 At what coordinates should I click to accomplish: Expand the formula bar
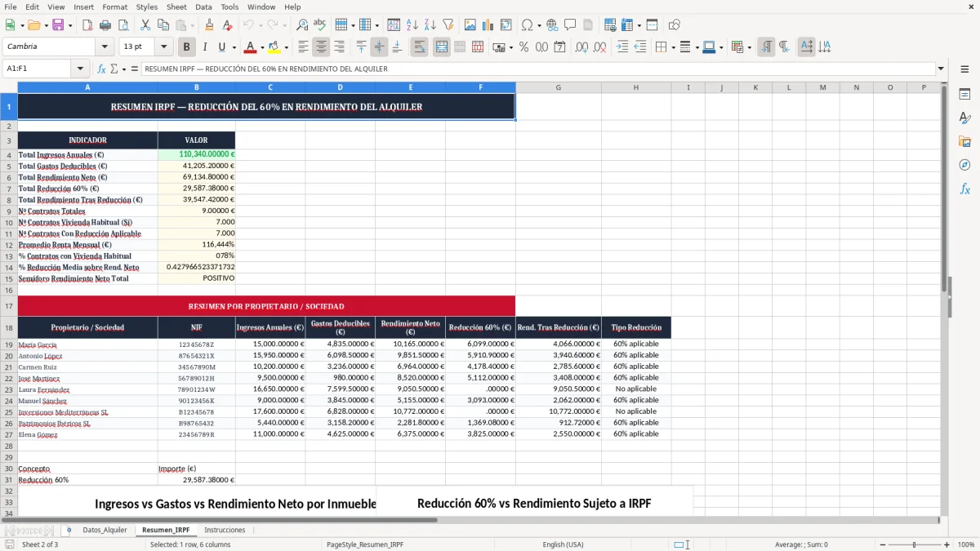coord(941,69)
